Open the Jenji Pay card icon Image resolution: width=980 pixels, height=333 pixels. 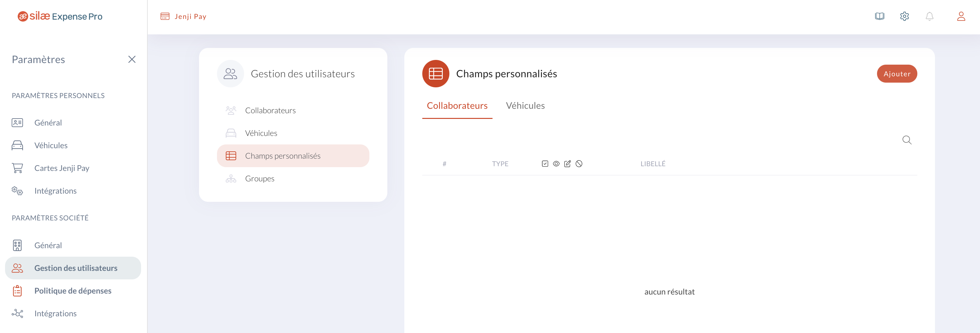[165, 16]
